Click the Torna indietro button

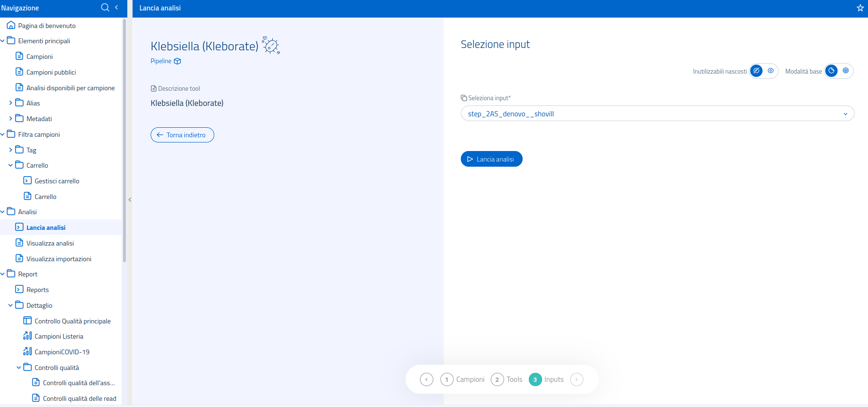(x=182, y=135)
